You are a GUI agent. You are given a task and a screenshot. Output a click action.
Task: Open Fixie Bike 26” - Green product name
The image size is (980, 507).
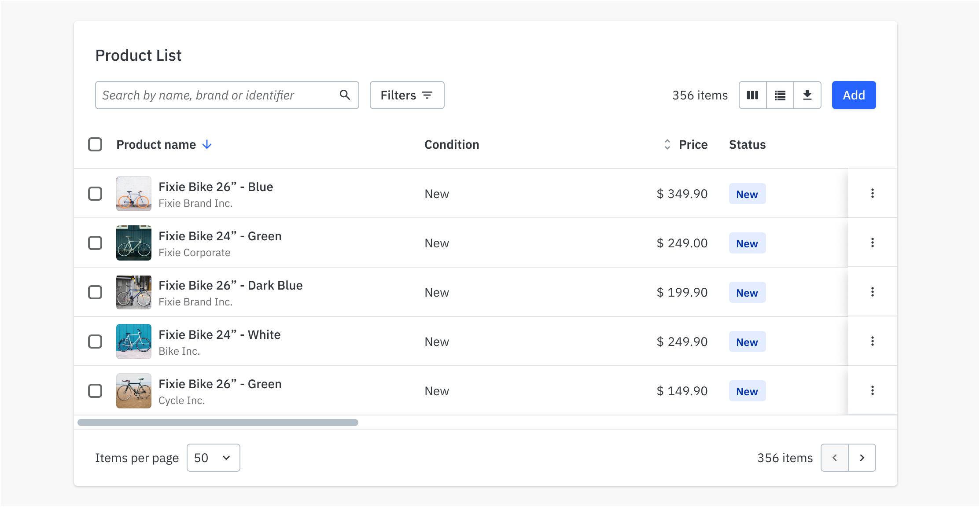(220, 384)
